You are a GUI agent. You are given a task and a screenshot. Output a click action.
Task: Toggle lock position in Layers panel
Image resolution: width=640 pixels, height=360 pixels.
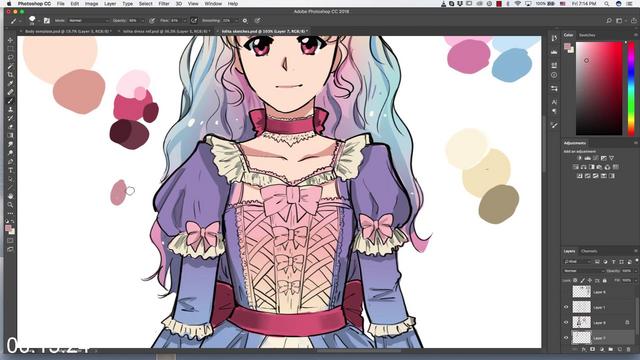point(590,280)
